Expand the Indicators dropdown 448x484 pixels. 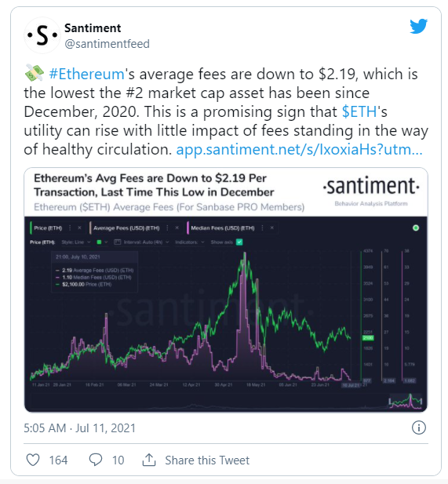(190, 242)
